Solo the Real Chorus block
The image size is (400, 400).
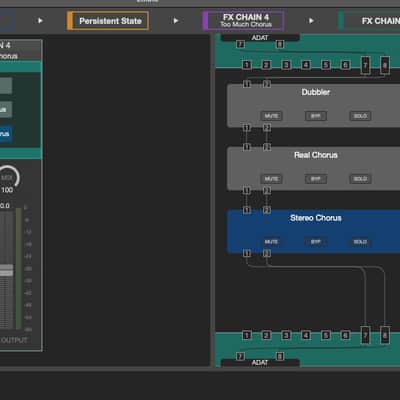[x=360, y=179]
